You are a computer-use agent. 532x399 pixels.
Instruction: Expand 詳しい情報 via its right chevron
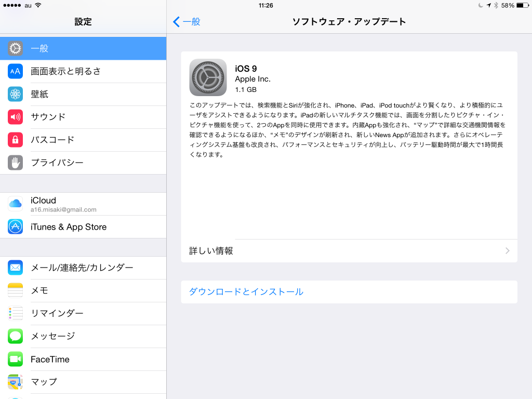coord(507,251)
